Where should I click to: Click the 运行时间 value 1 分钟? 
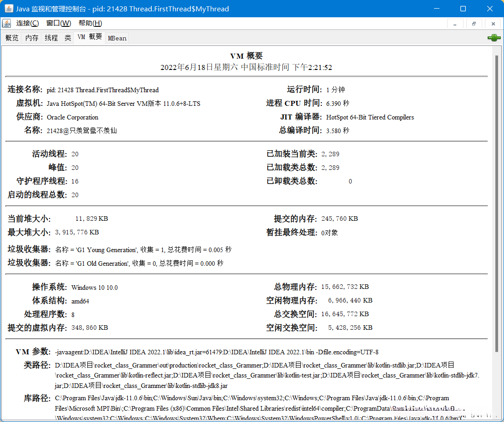[335, 89]
